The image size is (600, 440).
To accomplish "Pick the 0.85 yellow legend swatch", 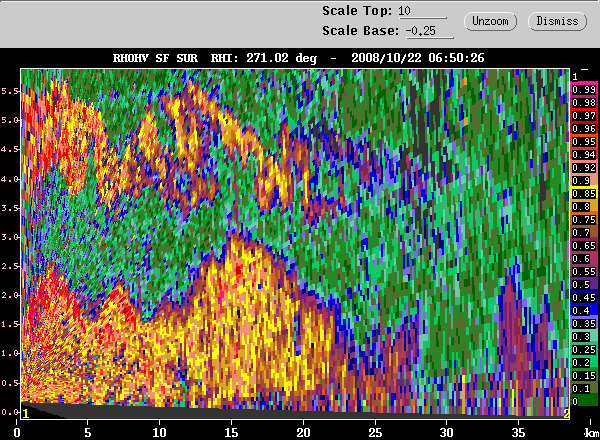I will 584,193.
